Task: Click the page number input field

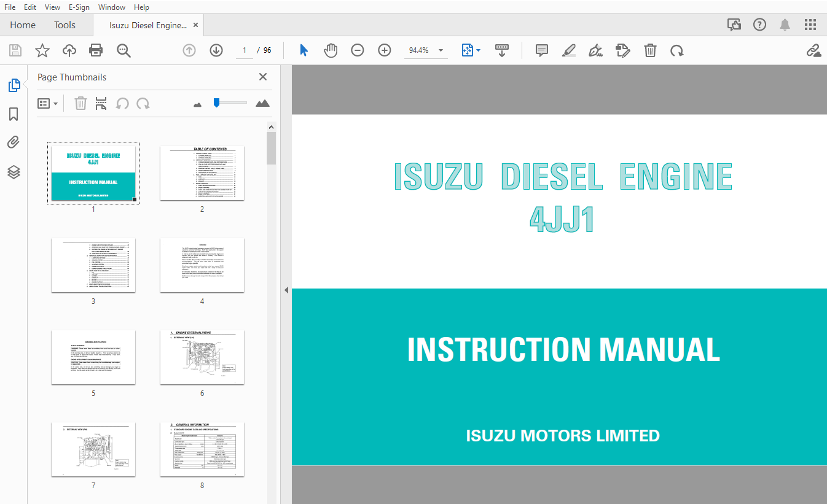Action: (x=245, y=50)
